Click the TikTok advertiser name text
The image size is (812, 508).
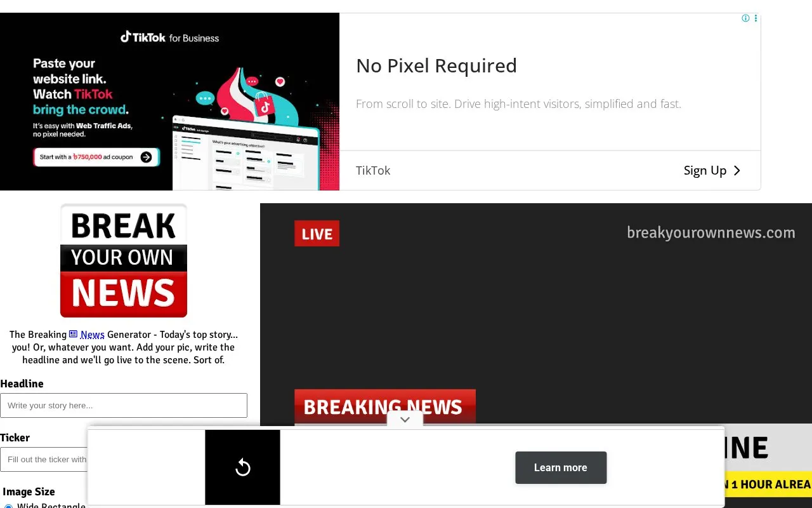click(373, 170)
